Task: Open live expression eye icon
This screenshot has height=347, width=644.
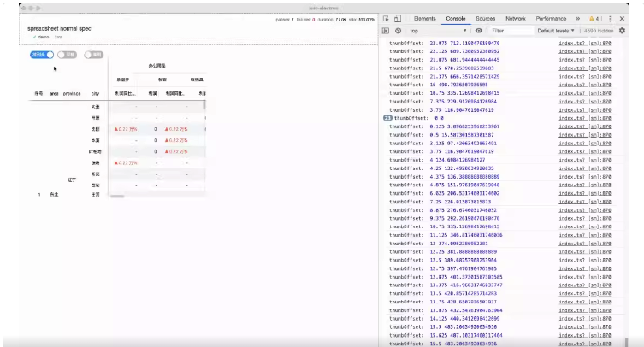Action: point(478,31)
